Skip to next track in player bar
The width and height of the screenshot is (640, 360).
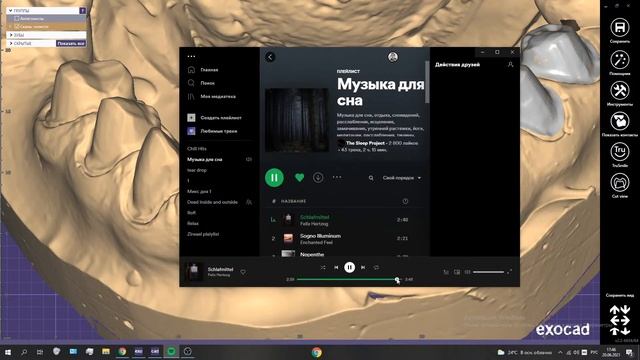pyautogui.click(x=363, y=267)
